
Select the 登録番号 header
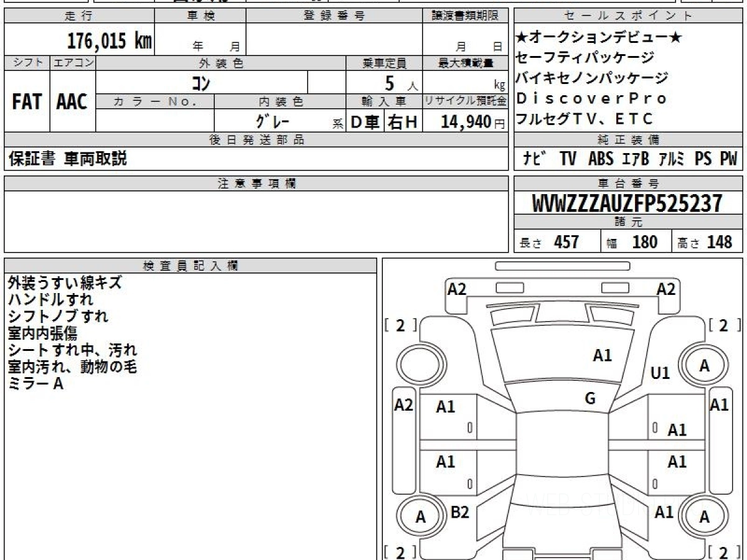334,16
